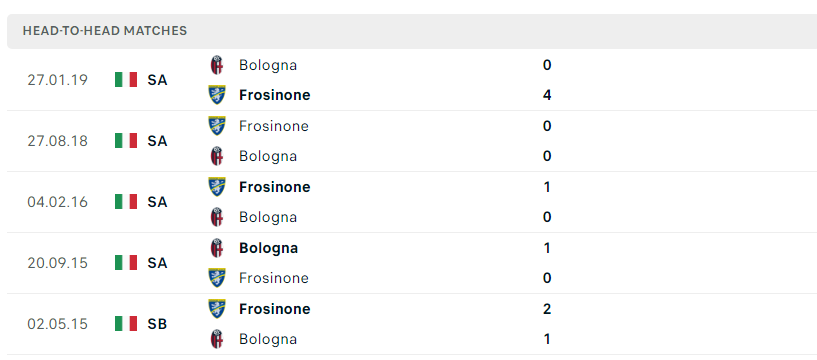The image size is (817, 360).
Task: Select bold Frosinone name with score 4
Action: (275, 95)
